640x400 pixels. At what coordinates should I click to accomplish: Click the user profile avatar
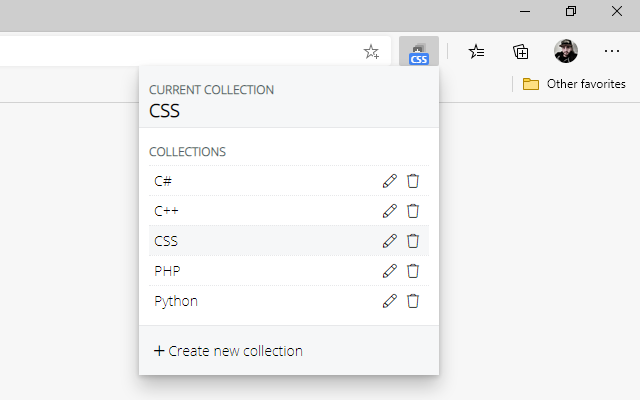click(x=566, y=52)
